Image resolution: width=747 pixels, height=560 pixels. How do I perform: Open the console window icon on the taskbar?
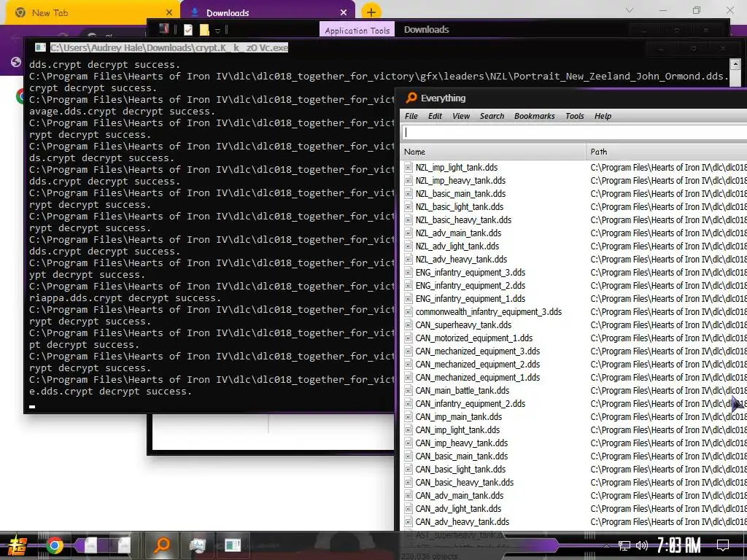click(233, 545)
